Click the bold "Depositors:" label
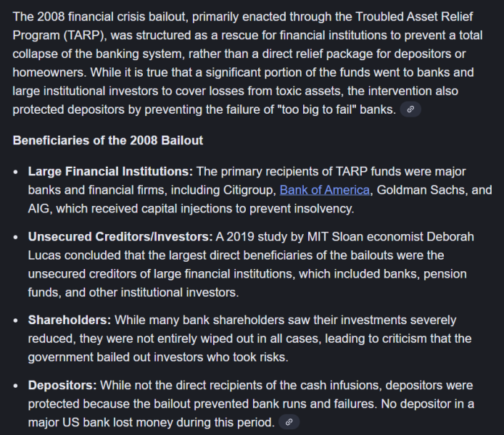The image size is (504, 435). tap(62, 385)
